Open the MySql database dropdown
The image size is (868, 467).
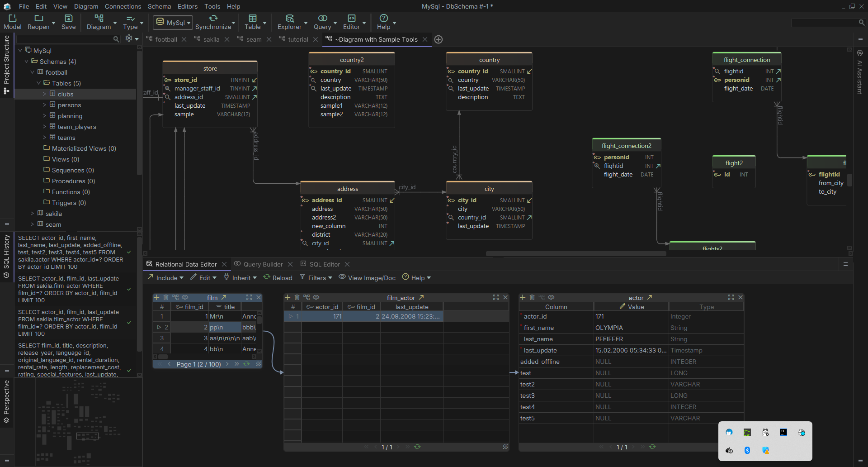[x=173, y=23]
